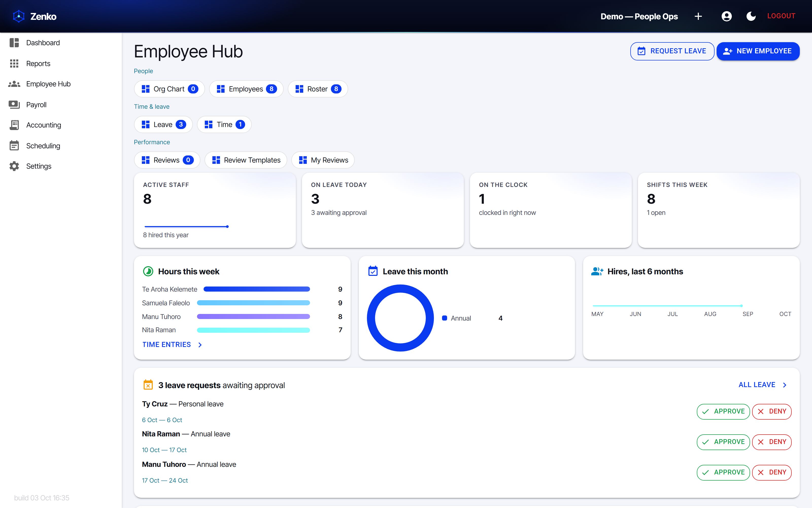Click the Hires person-add icon

click(x=597, y=271)
